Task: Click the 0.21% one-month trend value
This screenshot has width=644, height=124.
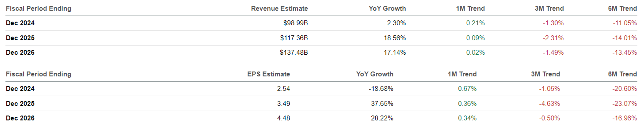Action: (x=475, y=23)
